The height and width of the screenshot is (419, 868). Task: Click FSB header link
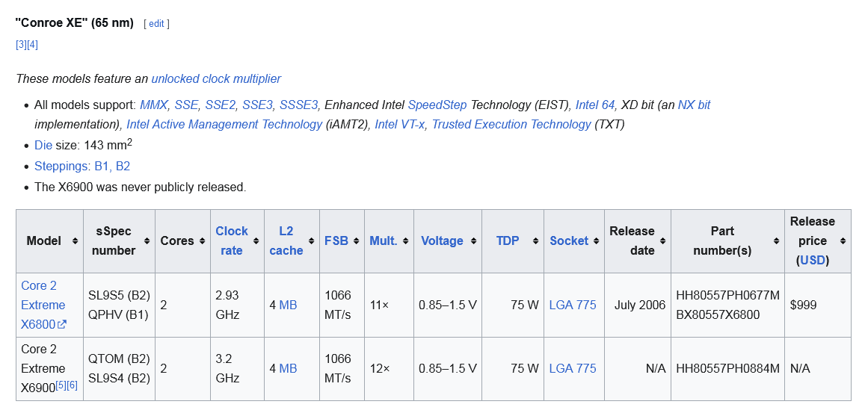[336, 241]
